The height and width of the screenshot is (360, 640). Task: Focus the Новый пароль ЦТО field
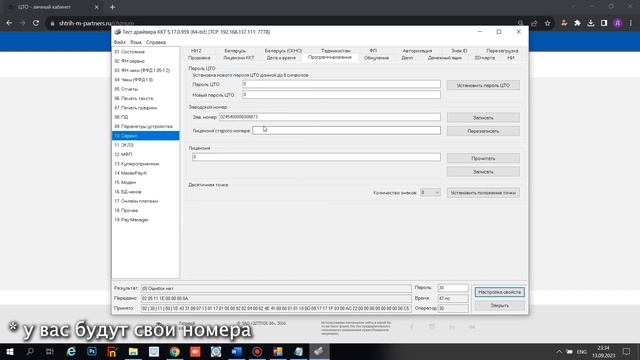point(341,95)
